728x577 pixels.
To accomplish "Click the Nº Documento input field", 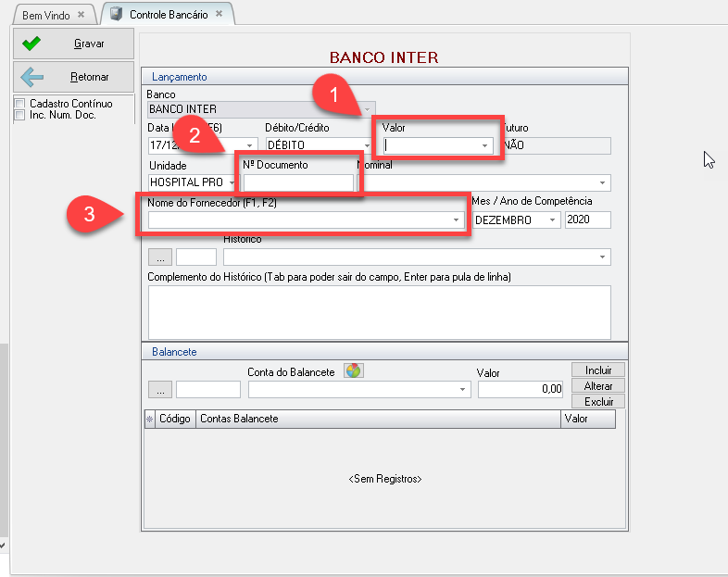I will (x=297, y=182).
